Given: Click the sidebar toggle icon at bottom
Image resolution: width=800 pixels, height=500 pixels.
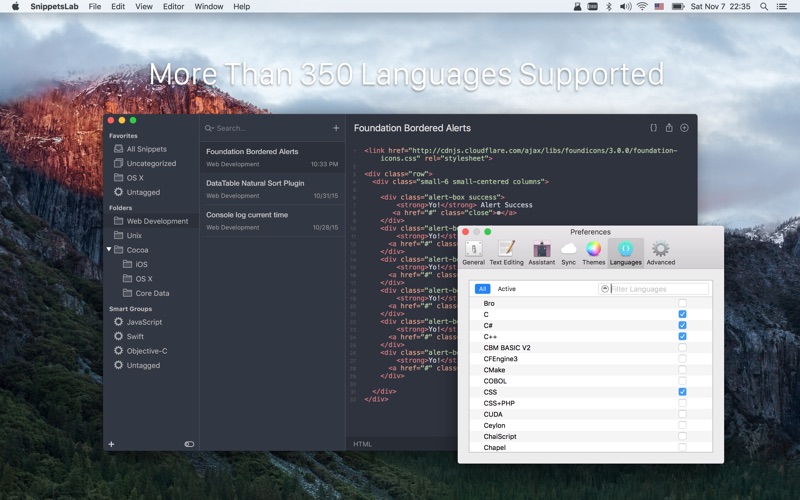Looking at the screenshot, I should pyautogui.click(x=189, y=444).
